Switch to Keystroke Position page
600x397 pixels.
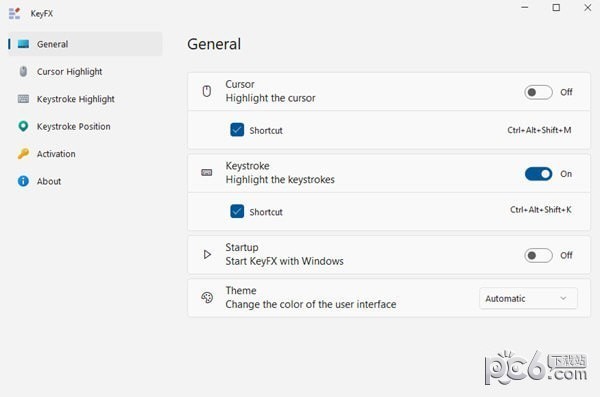(x=73, y=126)
